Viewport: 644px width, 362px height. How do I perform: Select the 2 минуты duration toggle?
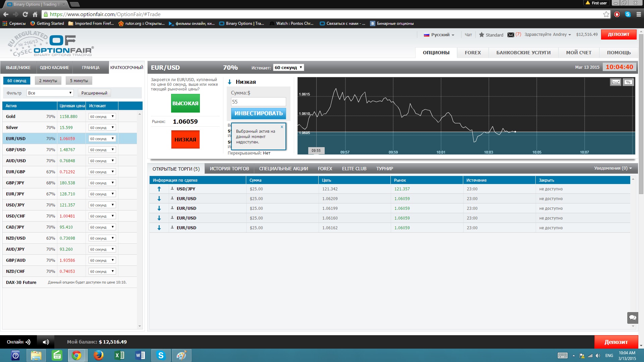coord(48,81)
